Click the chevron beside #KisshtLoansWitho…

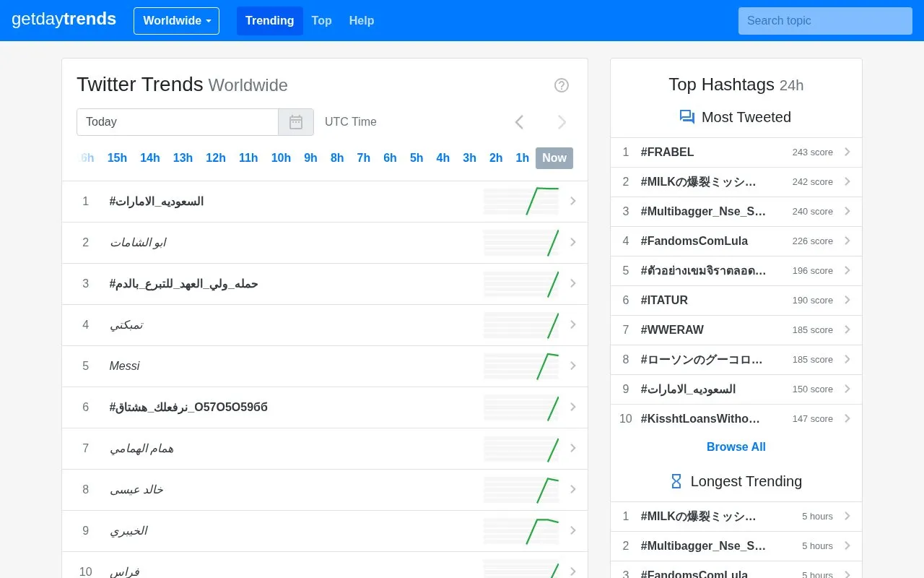pyautogui.click(x=847, y=419)
